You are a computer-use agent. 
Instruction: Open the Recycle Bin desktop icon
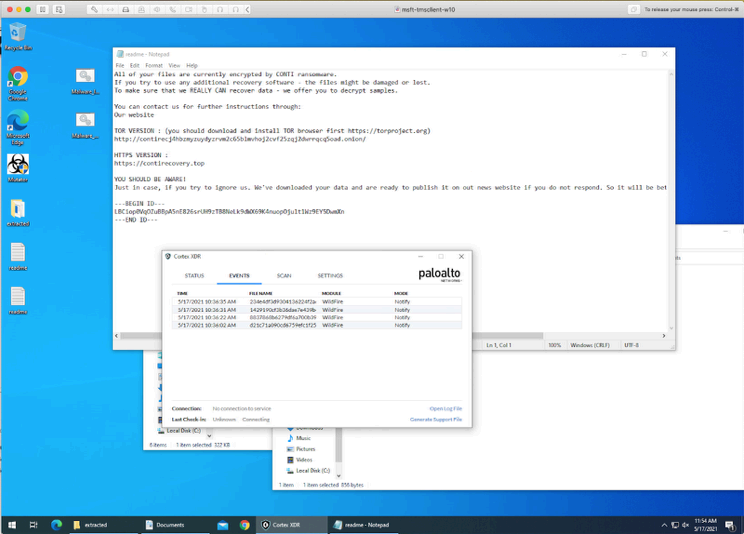(18, 37)
